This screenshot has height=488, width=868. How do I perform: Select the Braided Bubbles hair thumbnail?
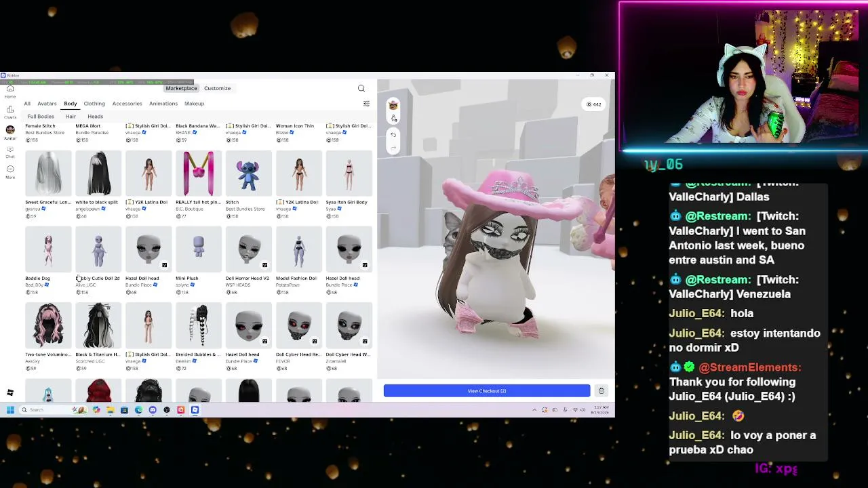point(199,326)
